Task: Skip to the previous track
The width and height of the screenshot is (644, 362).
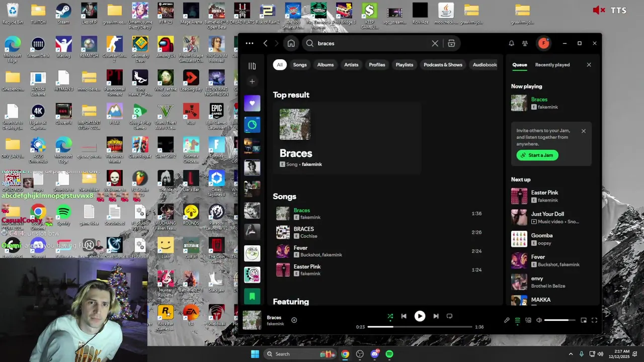Action: (x=404, y=316)
